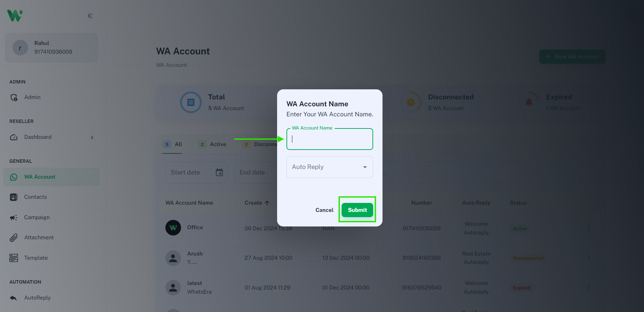Image resolution: width=644 pixels, height=312 pixels.
Task: Expand the Dashboard submenu chevron
Action: [x=92, y=137]
